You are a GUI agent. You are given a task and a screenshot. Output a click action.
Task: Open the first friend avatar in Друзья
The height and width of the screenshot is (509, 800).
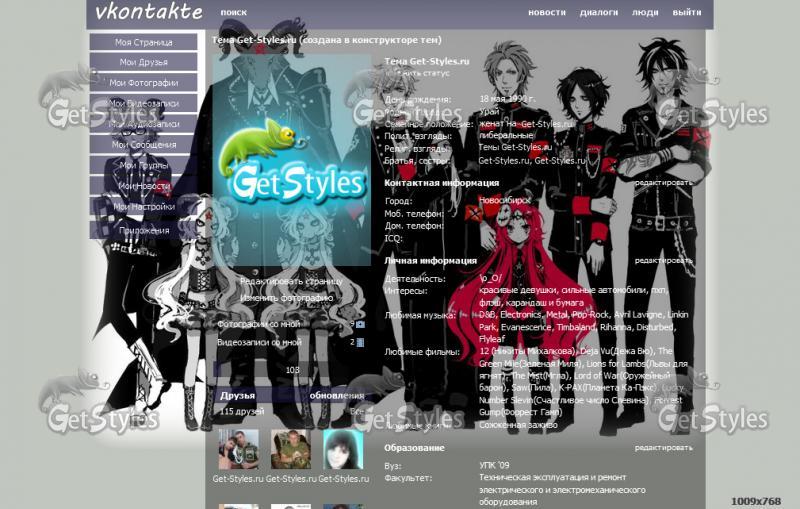coord(238,450)
